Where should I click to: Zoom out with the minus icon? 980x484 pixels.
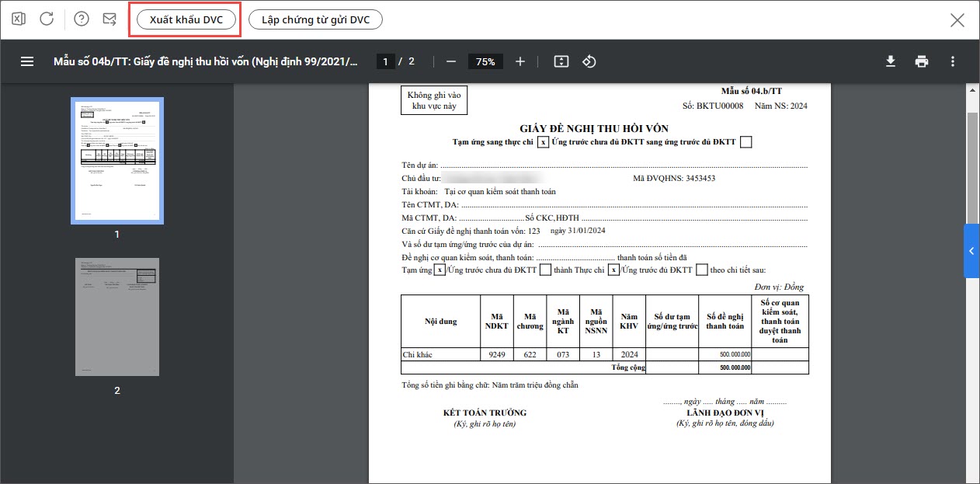(451, 61)
